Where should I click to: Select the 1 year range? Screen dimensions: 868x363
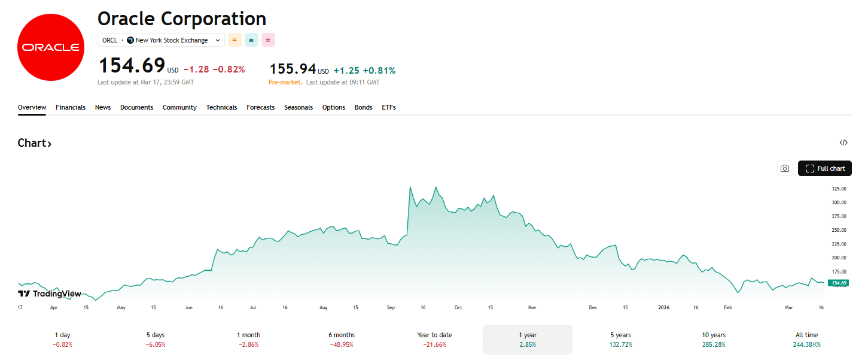coord(528,340)
